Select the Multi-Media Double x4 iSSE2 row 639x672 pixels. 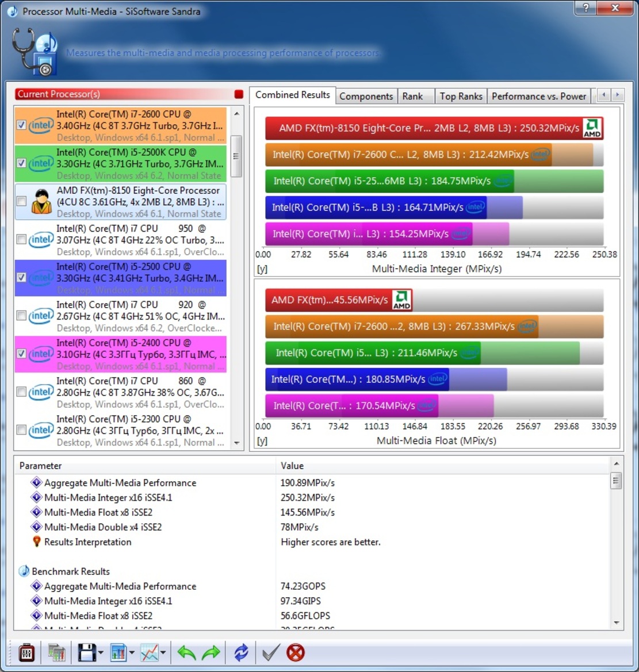point(312,527)
